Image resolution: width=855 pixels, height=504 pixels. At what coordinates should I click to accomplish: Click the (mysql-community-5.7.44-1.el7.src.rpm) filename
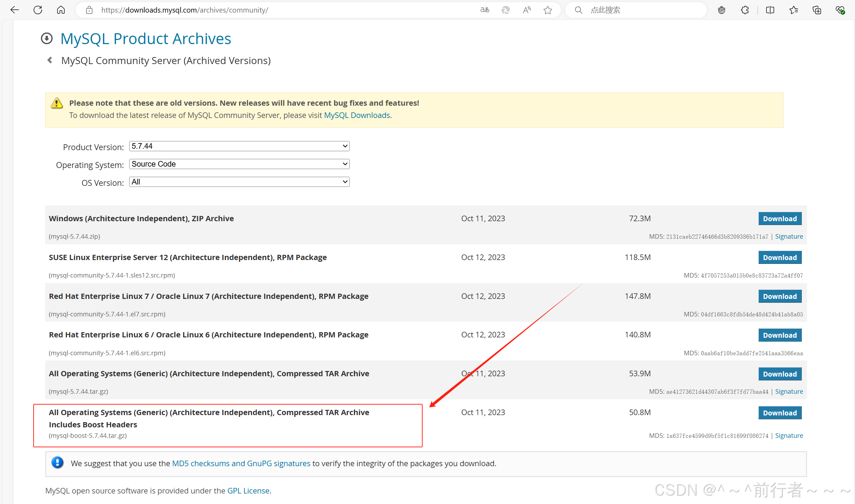(x=107, y=314)
